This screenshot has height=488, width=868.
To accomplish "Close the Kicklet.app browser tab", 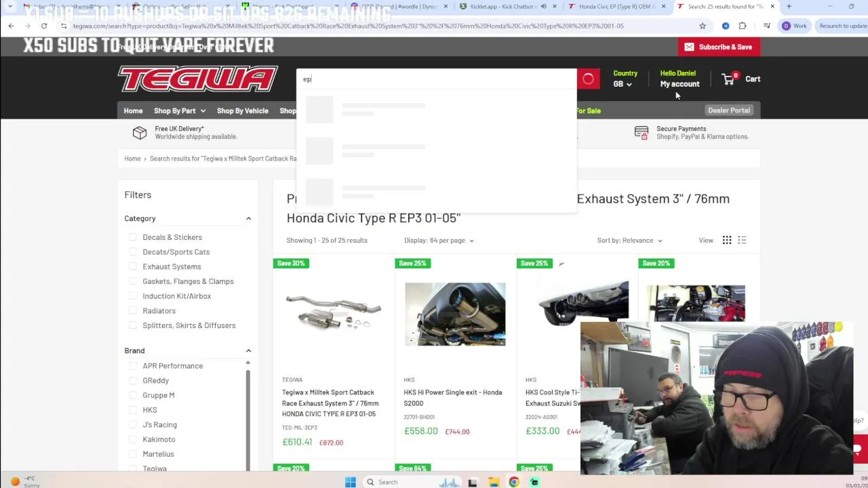I will 555,6.
